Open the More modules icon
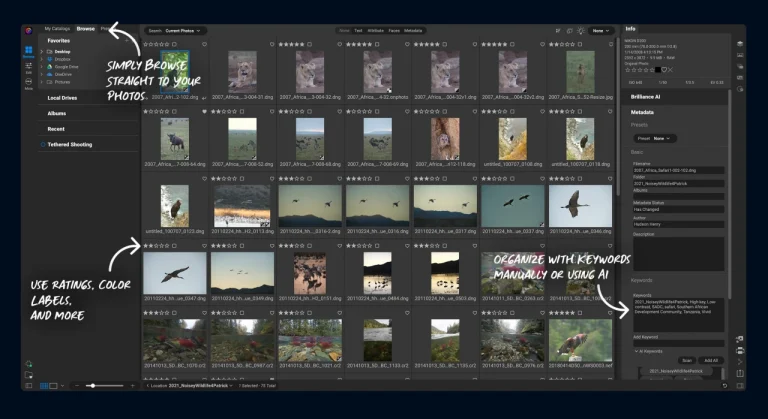768x419 pixels. coord(28,83)
